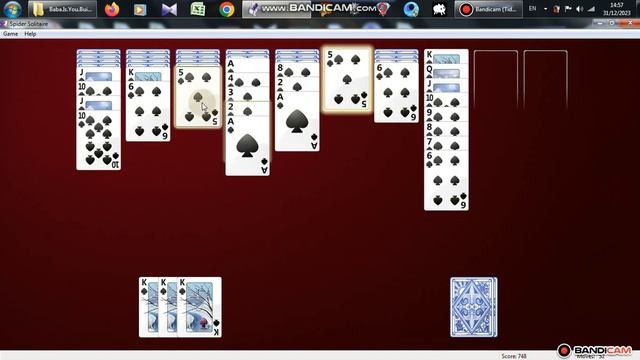Open Windows Media Player from the taskbar
The height and width of the screenshot is (360, 640).
click(x=140, y=9)
